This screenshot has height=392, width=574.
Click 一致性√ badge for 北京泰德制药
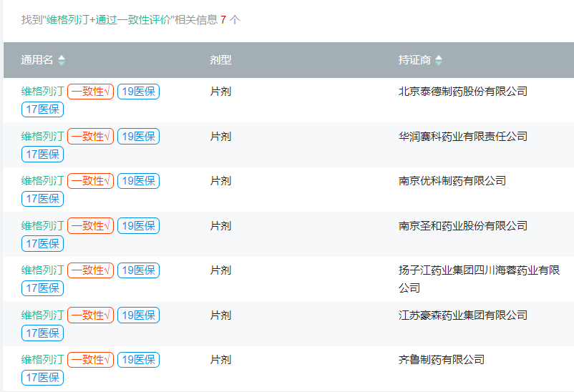(x=90, y=92)
